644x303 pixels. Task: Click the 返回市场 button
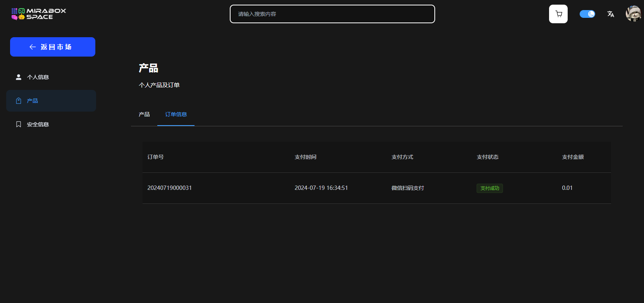click(53, 47)
